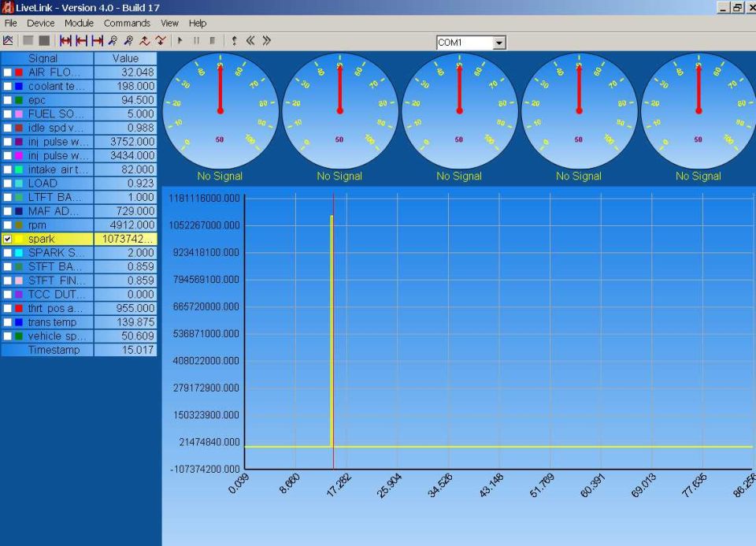Click the yellow color swatch for spark
The height and width of the screenshot is (546, 756).
click(19, 239)
